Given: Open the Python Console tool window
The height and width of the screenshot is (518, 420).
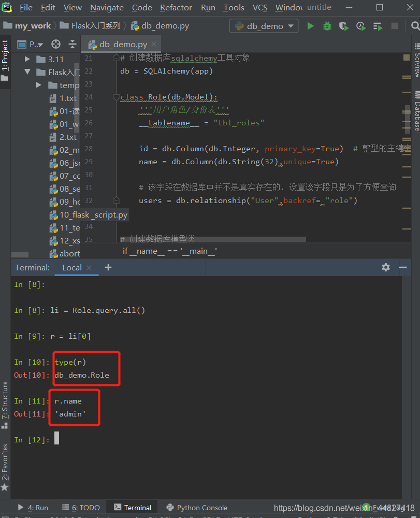Looking at the screenshot, I should [x=197, y=508].
